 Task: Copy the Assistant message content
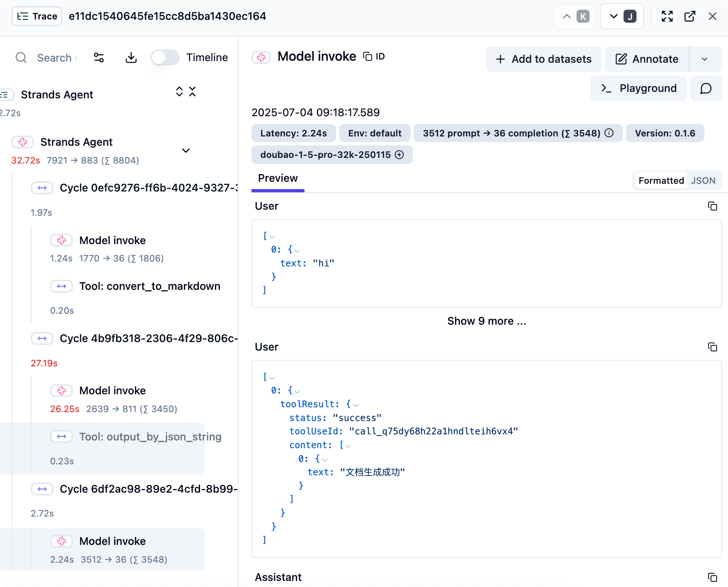712,577
